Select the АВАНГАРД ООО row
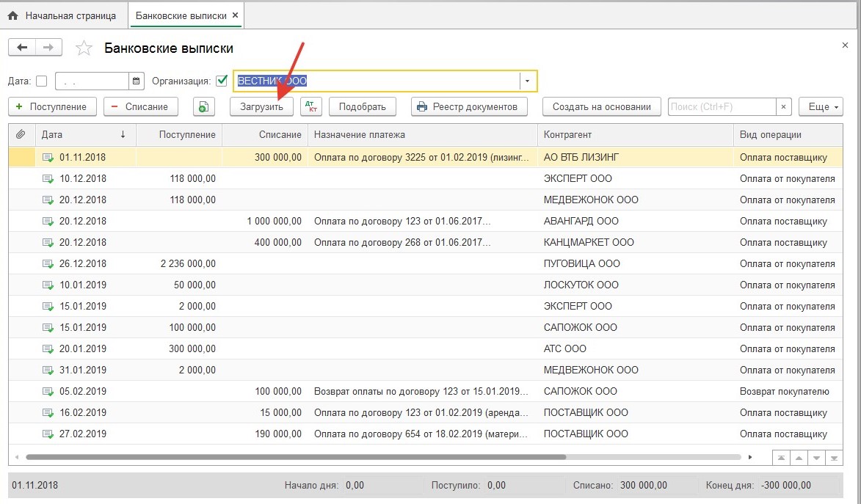Viewport: 861px width, 504px height. click(581, 221)
